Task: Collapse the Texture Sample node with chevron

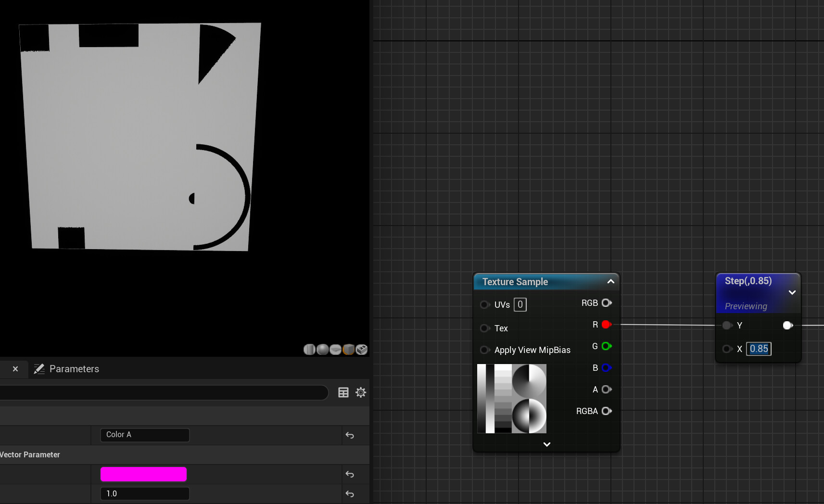Action: (611, 281)
